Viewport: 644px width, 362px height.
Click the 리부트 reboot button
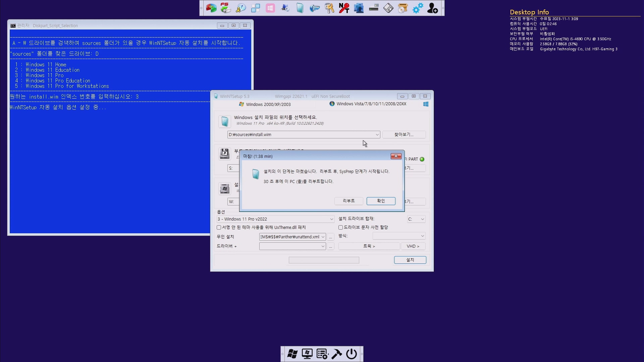pyautogui.click(x=349, y=201)
